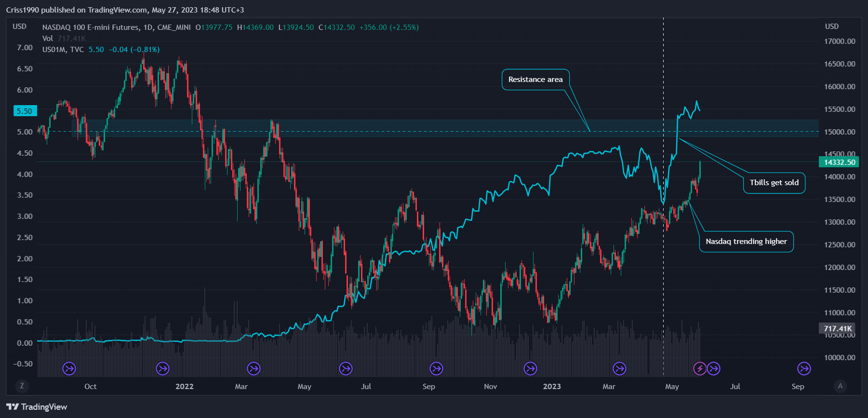
Task: Click the low value L13924.50
Action: (296, 27)
